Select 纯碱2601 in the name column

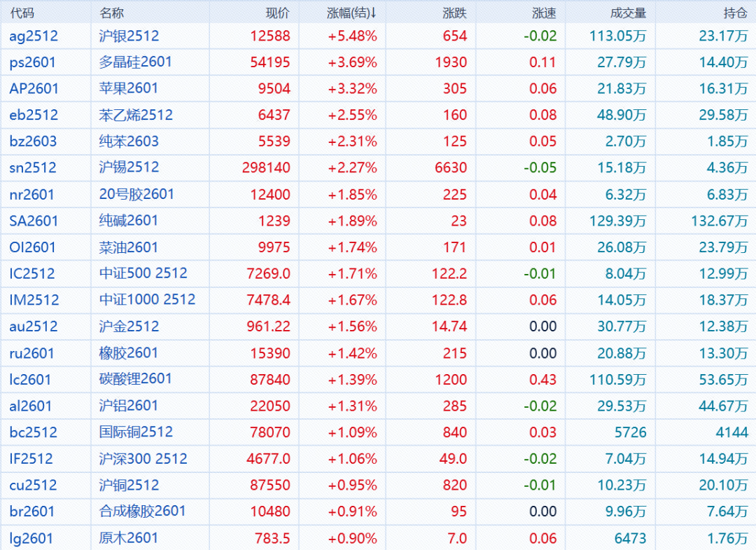pos(129,221)
